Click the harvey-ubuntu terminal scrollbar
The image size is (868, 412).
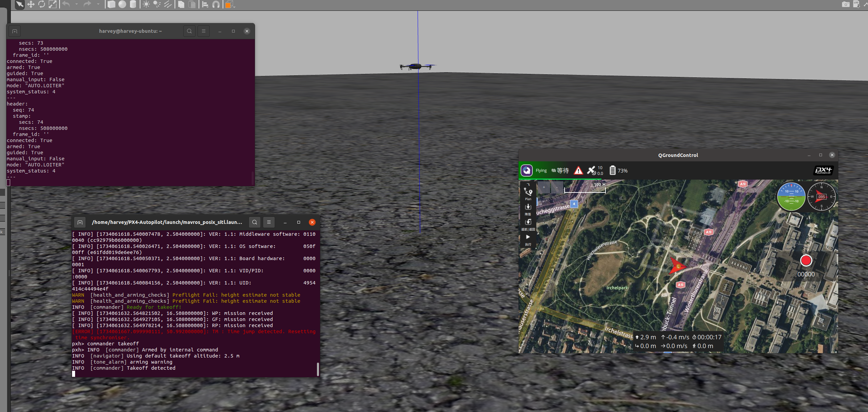tap(252, 178)
